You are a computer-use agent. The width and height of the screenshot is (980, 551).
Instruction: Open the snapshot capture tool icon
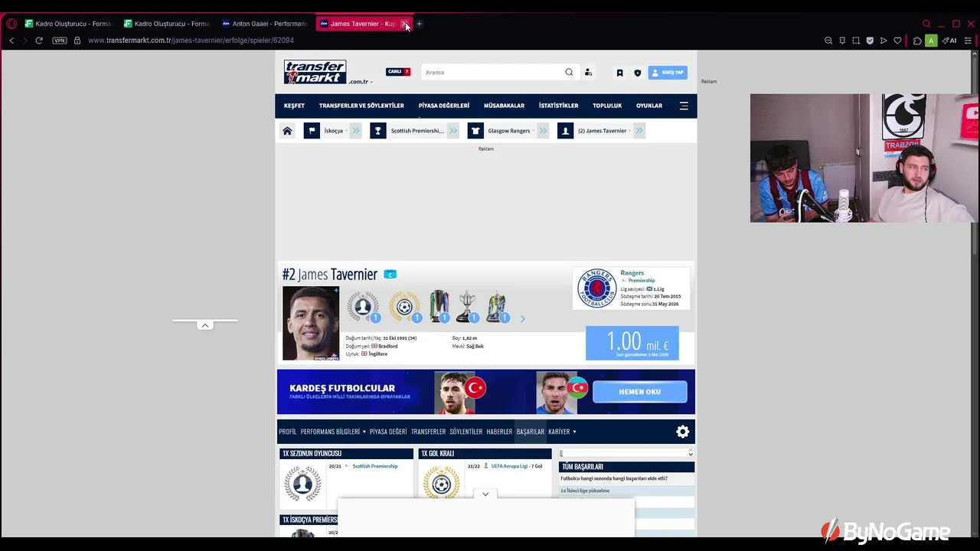(856, 41)
